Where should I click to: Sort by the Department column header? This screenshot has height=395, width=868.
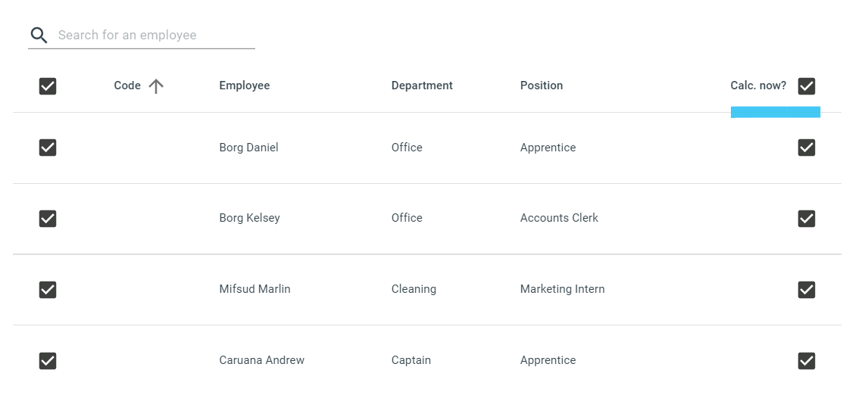tap(422, 86)
